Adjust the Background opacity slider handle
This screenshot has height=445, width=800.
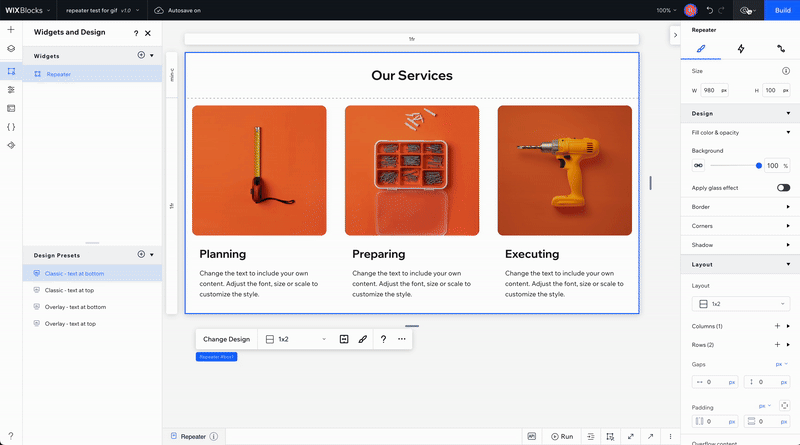coord(759,165)
